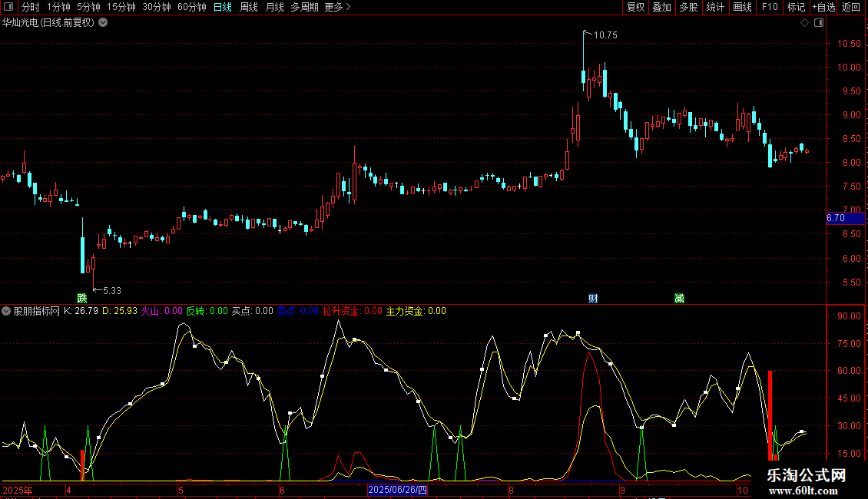The width and height of the screenshot is (868, 499).
Task: Open dropdown before 股朋指标网 indicator name
Action: [x=6, y=311]
